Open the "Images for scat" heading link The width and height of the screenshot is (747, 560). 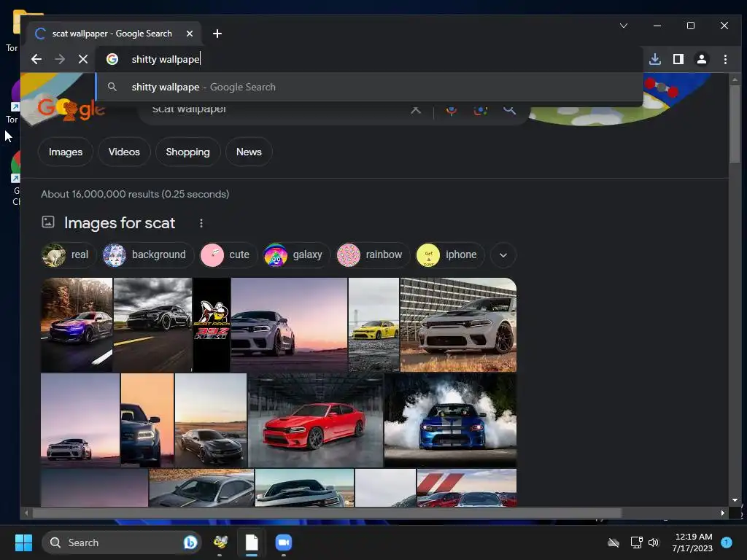coord(120,223)
